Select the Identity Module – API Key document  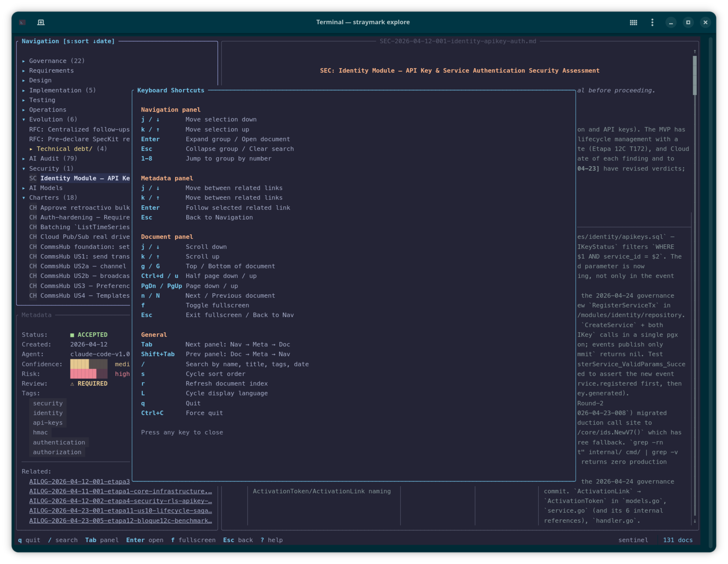79,178
